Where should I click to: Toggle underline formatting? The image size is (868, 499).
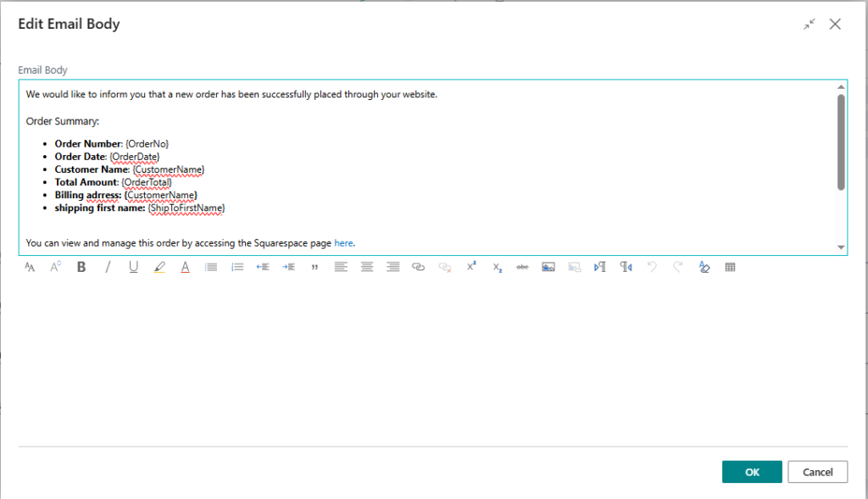pyautogui.click(x=133, y=267)
